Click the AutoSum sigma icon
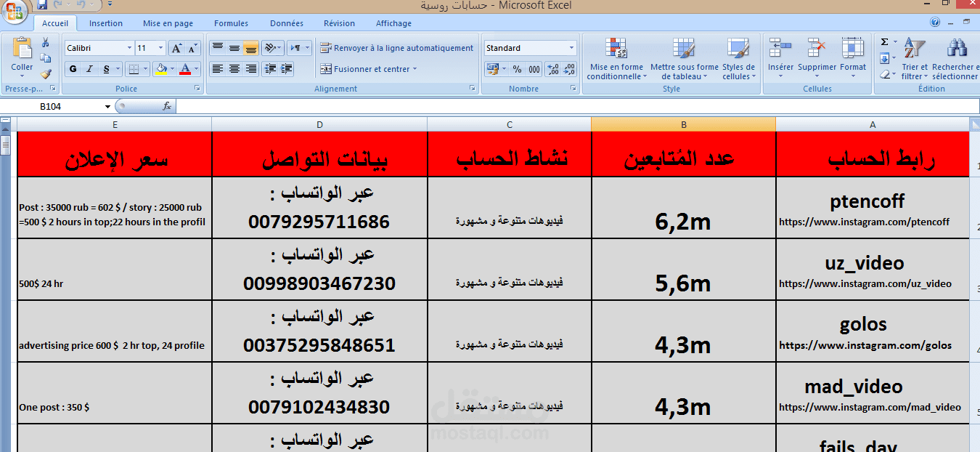Screen dimensions: 980x452 pos(885,42)
